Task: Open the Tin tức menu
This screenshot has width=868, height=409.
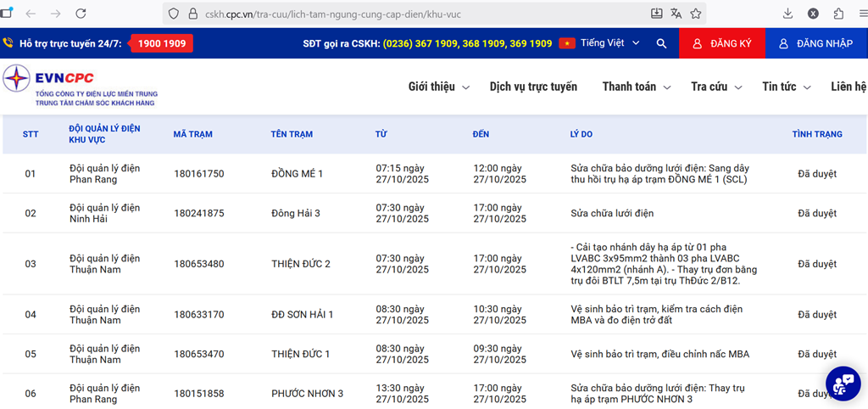Action: (786, 87)
